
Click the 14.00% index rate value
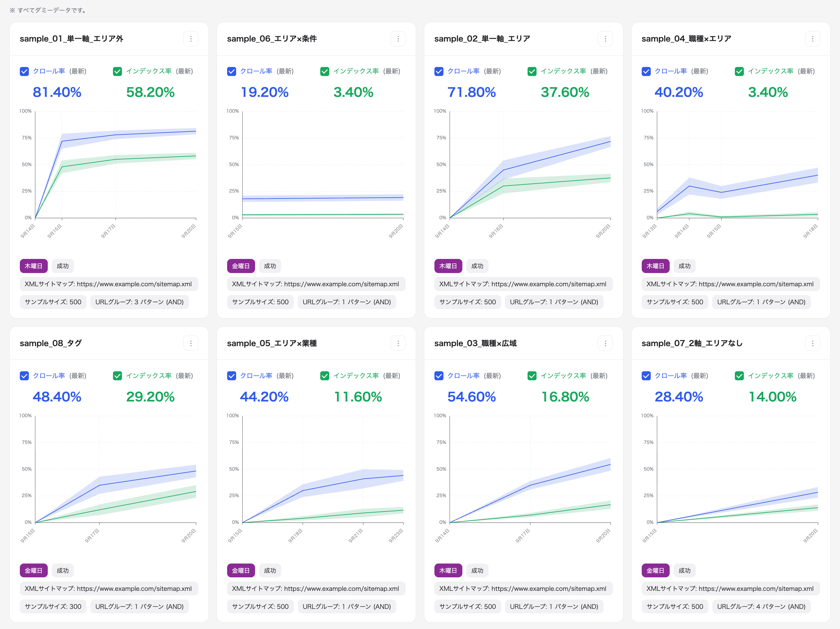click(x=772, y=397)
